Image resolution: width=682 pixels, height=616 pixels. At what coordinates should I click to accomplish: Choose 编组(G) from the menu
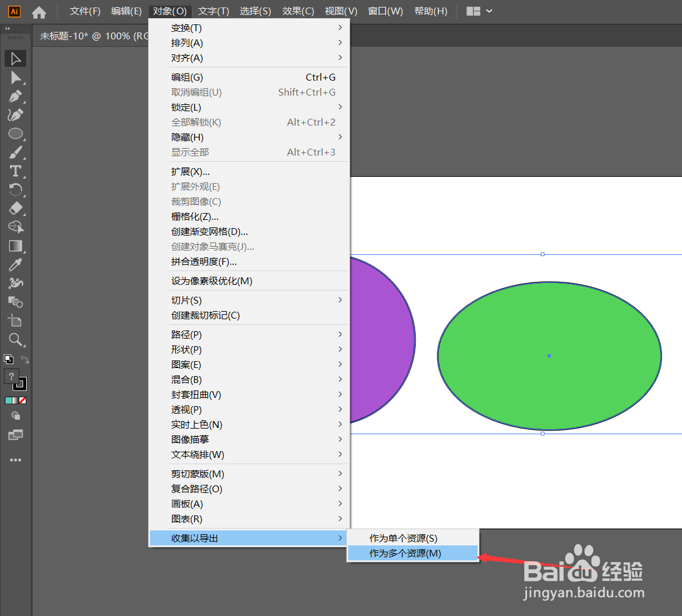[249, 77]
